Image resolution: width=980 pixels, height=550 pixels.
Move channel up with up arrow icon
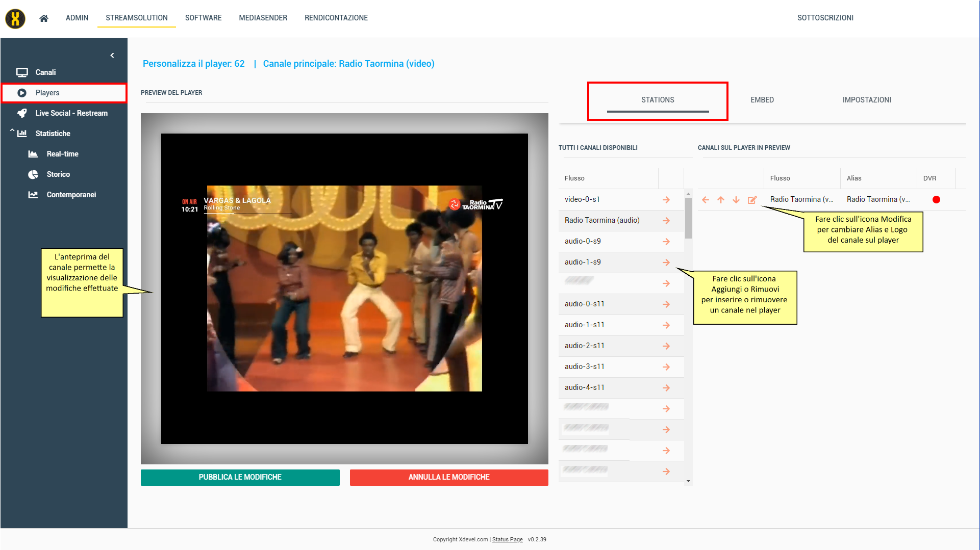(x=721, y=200)
